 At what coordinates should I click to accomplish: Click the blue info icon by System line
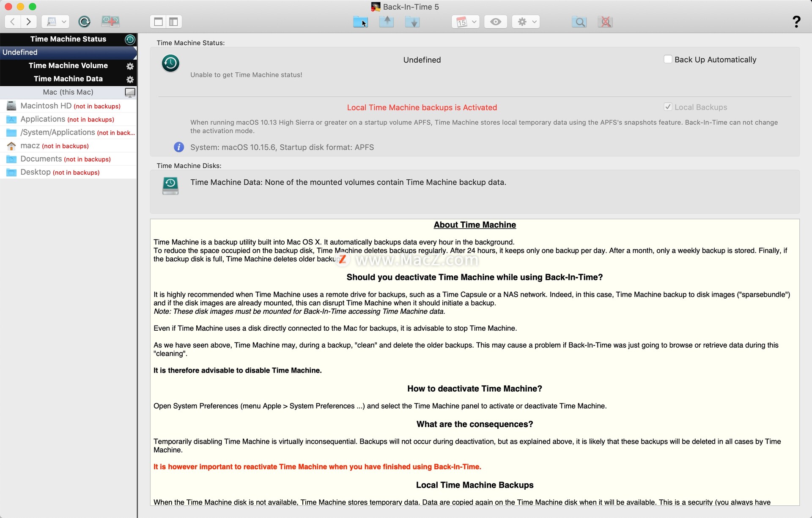pos(179,147)
